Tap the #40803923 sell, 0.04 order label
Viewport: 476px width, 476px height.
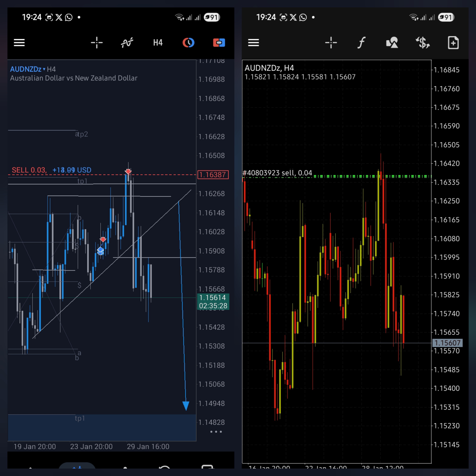[277, 173]
